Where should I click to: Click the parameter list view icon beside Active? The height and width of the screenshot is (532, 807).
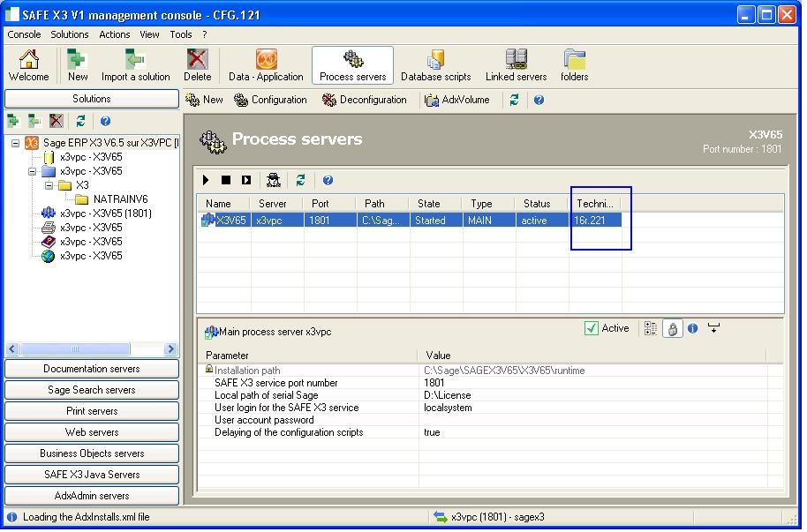(651, 329)
